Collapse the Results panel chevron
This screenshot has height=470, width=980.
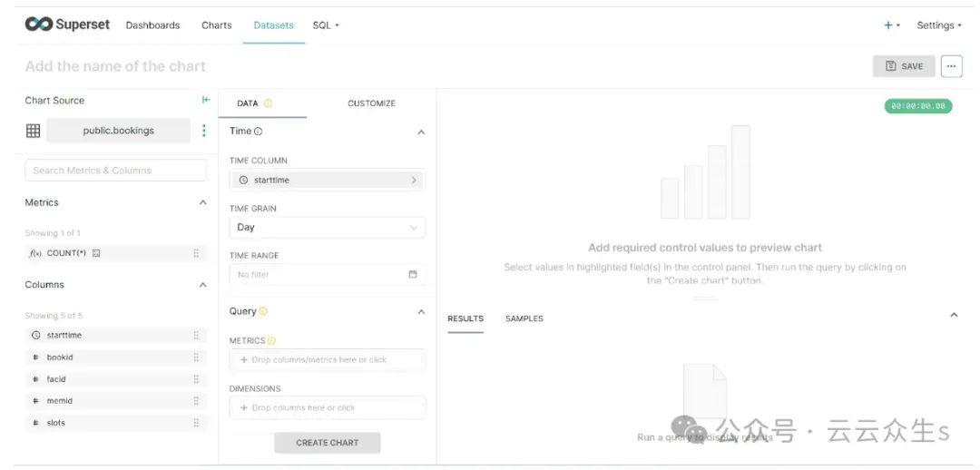click(954, 315)
